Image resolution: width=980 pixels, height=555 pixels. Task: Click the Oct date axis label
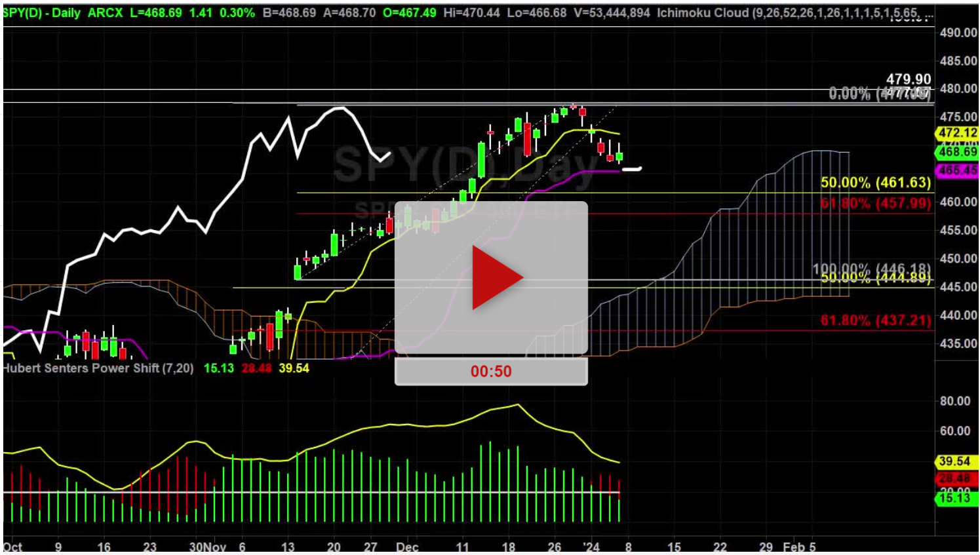[x=12, y=547]
